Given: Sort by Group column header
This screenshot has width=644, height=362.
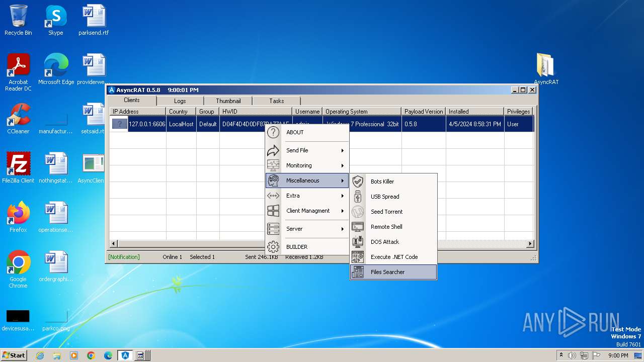Looking at the screenshot, I should [208, 112].
